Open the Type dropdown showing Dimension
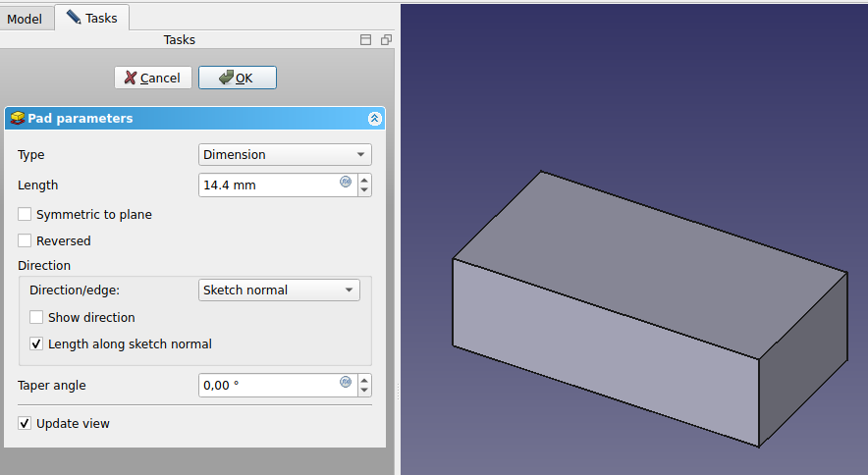 click(285, 154)
